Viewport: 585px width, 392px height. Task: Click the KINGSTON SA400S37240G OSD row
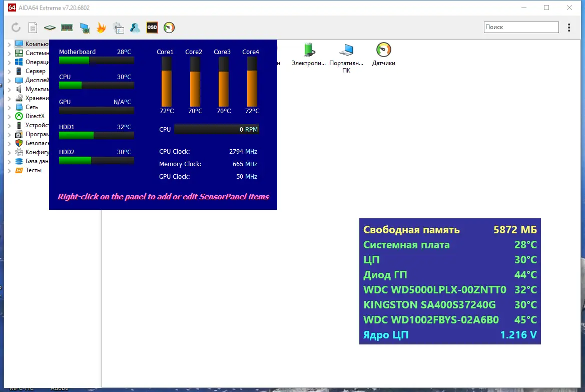pyautogui.click(x=450, y=305)
